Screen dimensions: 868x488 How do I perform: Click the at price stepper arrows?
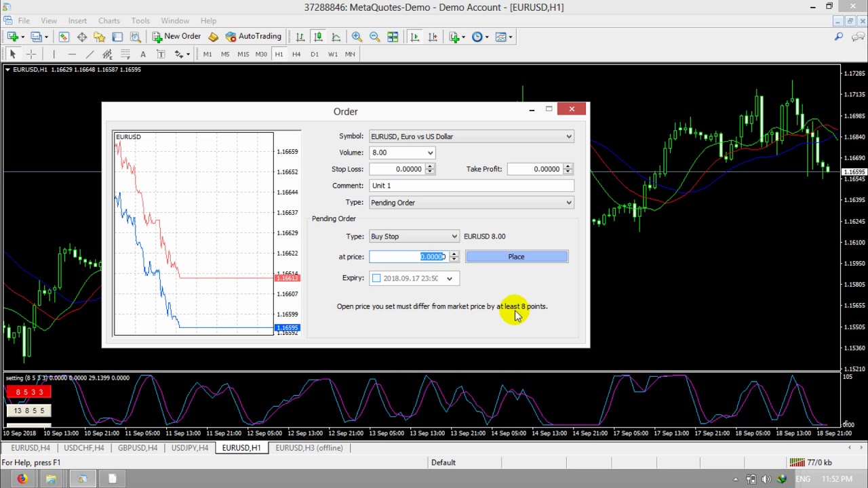454,257
